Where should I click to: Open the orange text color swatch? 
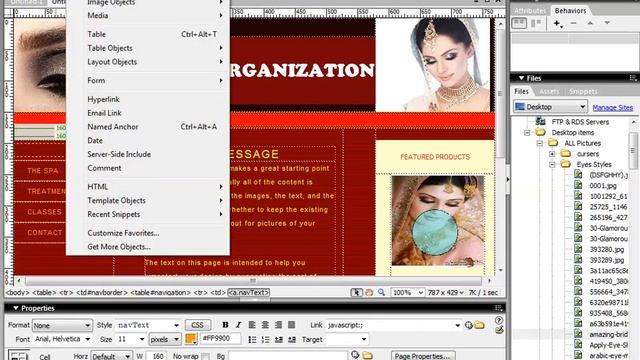(191, 339)
